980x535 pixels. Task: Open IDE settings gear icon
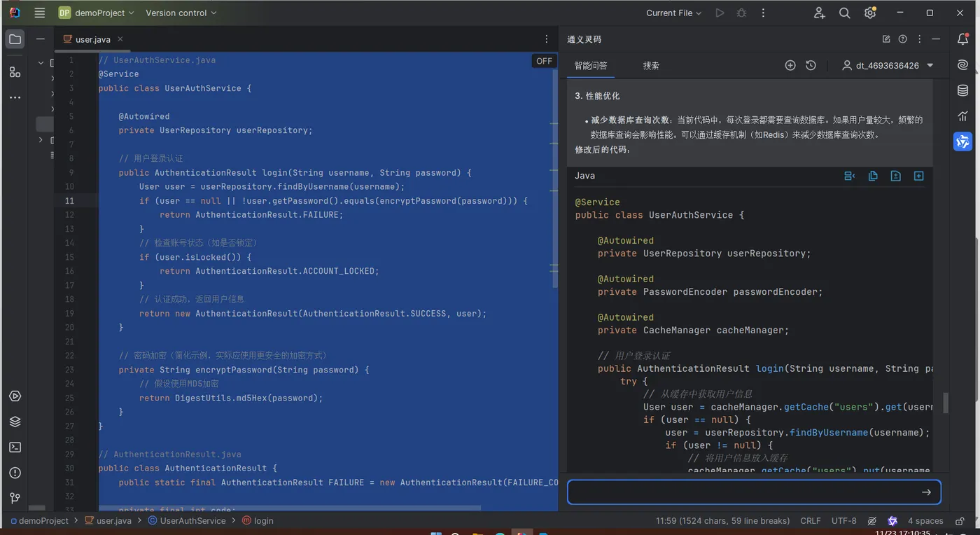coord(870,13)
